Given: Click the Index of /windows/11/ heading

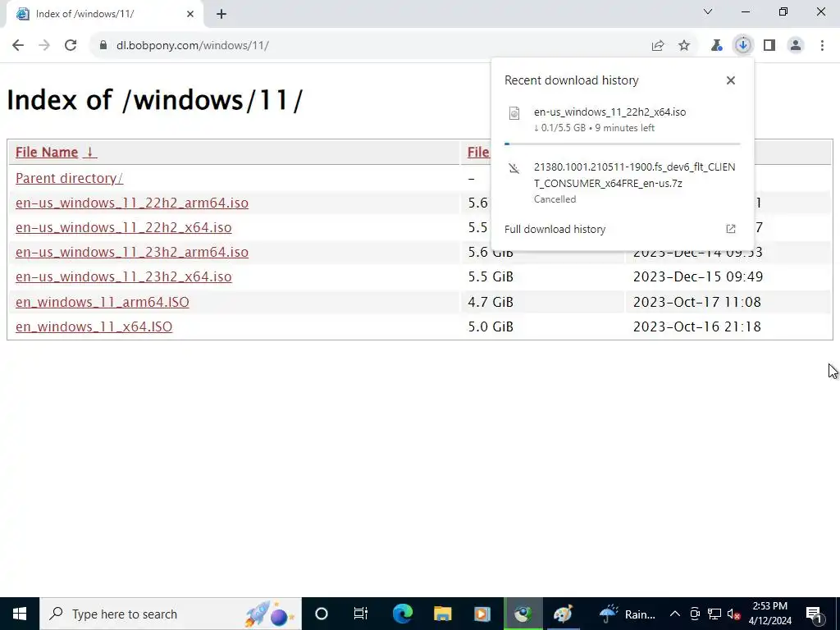Looking at the screenshot, I should 155,100.
